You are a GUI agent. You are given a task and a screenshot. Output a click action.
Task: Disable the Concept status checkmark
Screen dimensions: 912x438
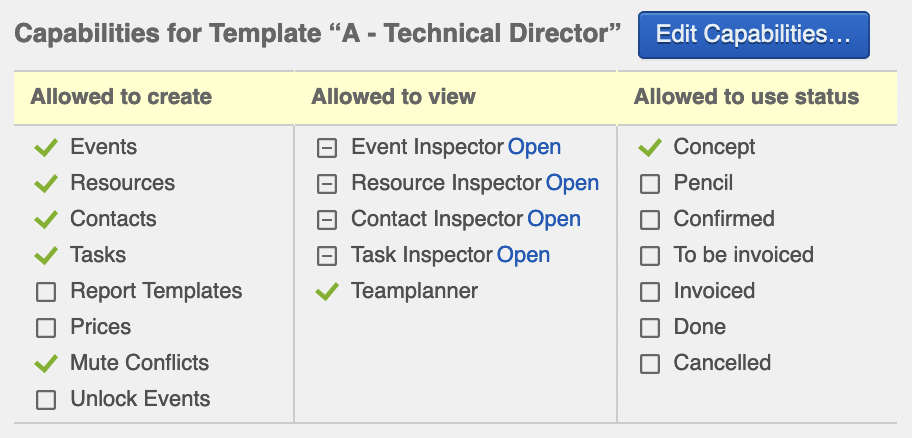pos(649,148)
